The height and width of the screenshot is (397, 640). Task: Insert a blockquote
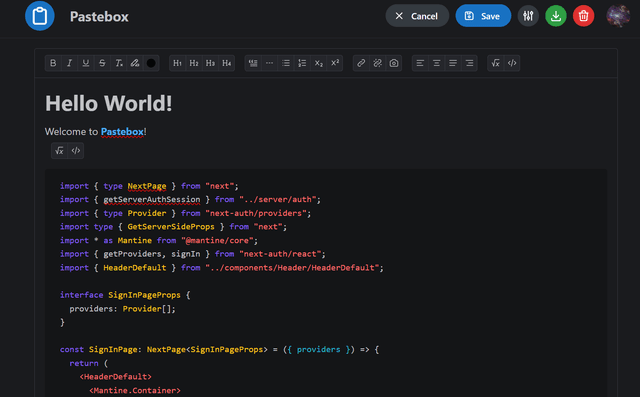point(253,63)
